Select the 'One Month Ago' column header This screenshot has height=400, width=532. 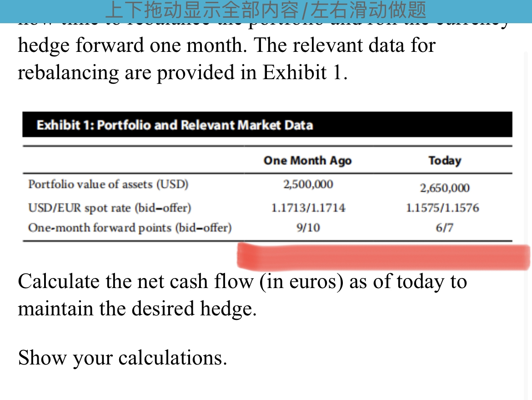308,160
